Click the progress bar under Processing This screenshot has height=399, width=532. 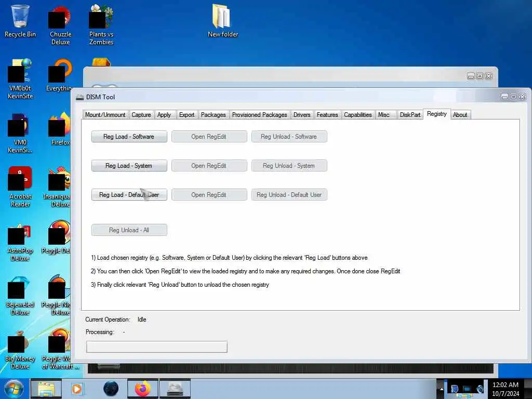157,347
